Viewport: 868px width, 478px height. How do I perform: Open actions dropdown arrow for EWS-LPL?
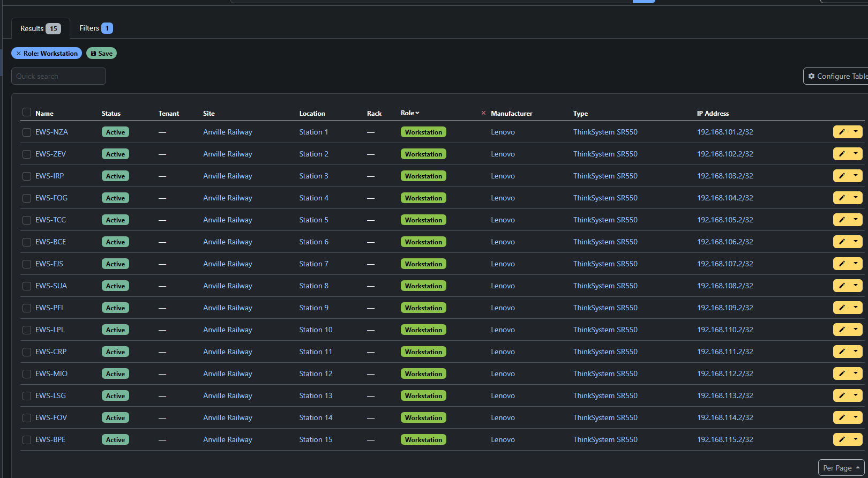click(x=856, y=330)
